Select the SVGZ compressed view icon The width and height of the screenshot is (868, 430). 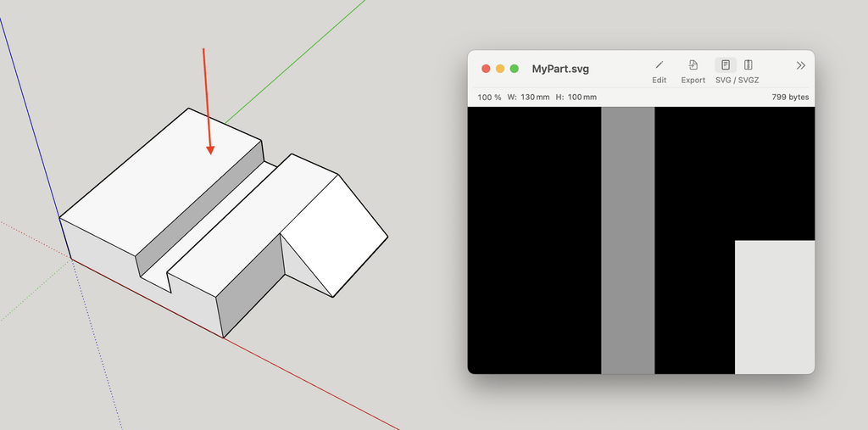[x=748, y=64]
